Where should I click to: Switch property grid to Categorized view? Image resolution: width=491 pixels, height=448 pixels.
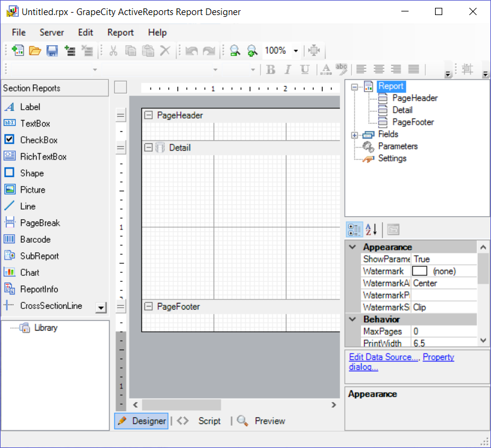pyautogui.click(x=354, y=229)
